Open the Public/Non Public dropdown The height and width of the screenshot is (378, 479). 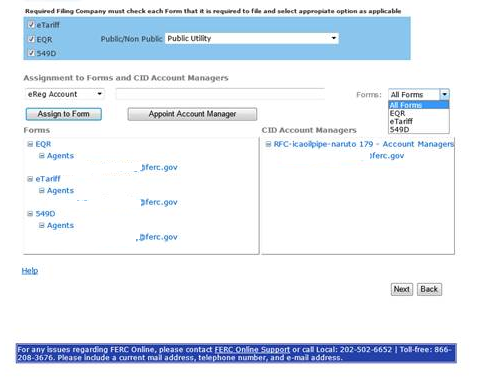click(x=252, y=38)
